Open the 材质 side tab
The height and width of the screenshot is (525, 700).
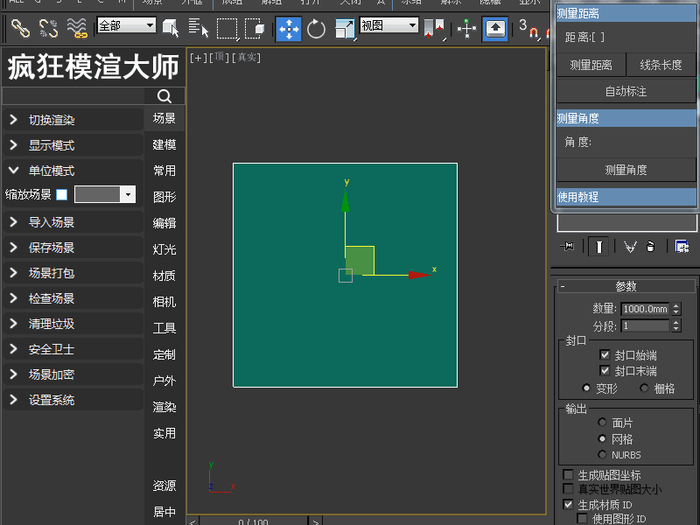tap(164, 275)
